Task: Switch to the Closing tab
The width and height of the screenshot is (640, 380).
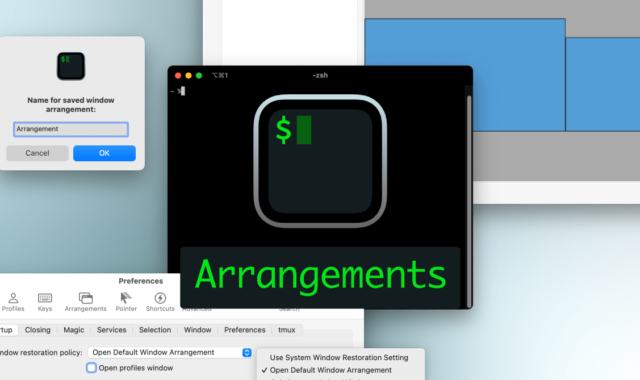Action: point(38,330)
